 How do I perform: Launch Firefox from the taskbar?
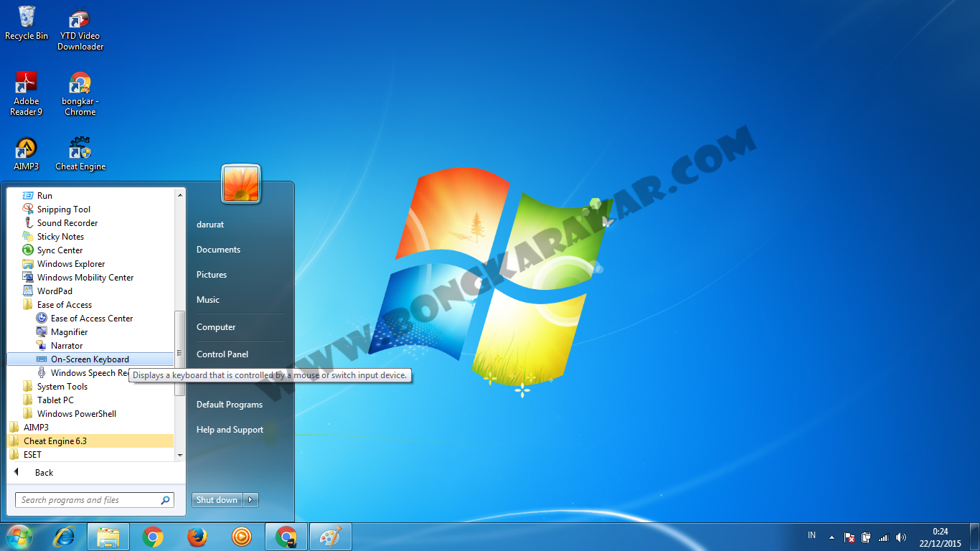pyautogui.click(x=197, y=537)
